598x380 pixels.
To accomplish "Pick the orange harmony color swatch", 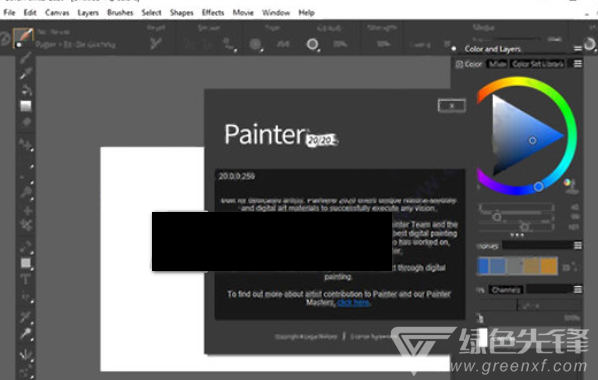I will click(x=548, y=266).
